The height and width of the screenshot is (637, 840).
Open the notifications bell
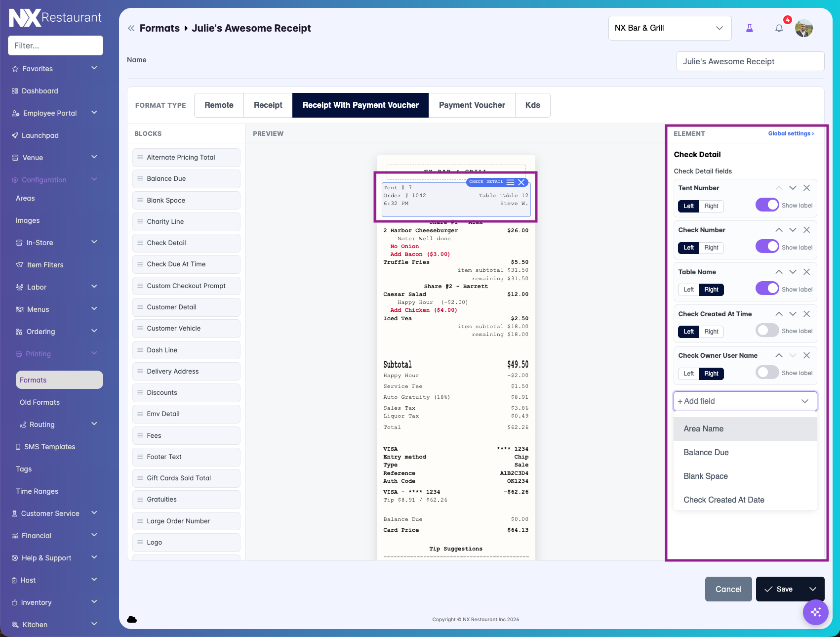click(779, 28)
